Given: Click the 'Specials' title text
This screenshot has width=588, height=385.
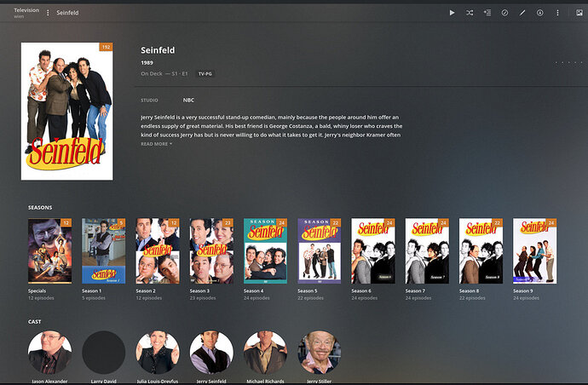Looking at the screenshot, I should 37,291.
